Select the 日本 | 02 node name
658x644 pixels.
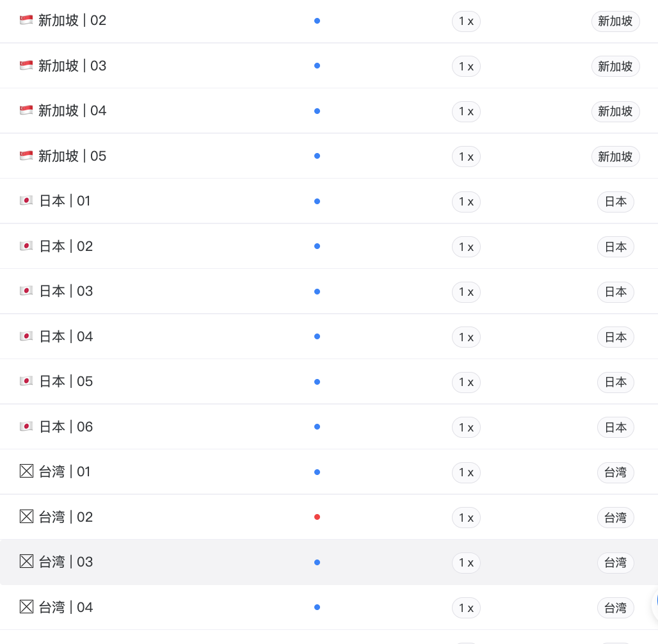[66, 246]
